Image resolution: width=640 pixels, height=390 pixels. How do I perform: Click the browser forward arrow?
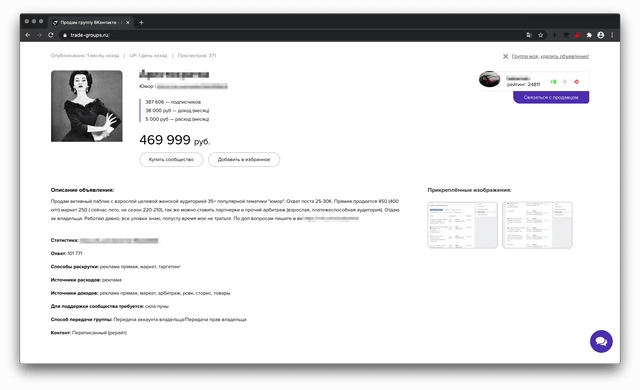coord(39,35)
